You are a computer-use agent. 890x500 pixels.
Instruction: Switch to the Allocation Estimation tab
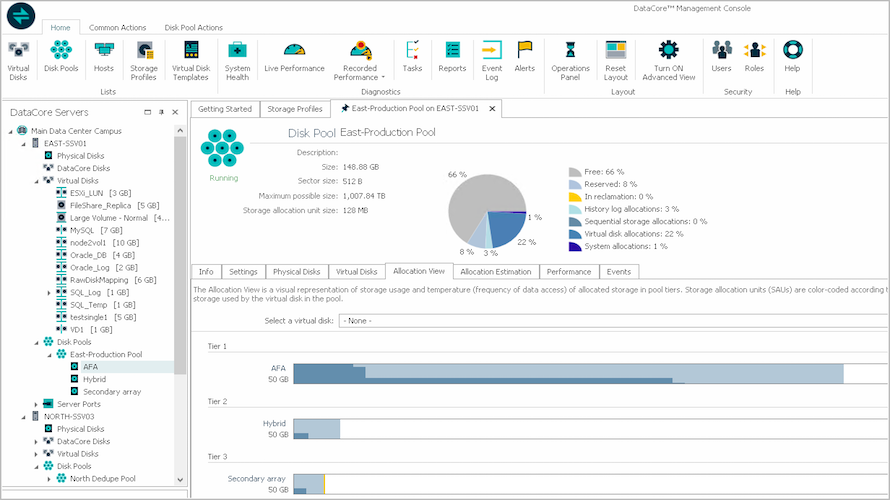496,272
